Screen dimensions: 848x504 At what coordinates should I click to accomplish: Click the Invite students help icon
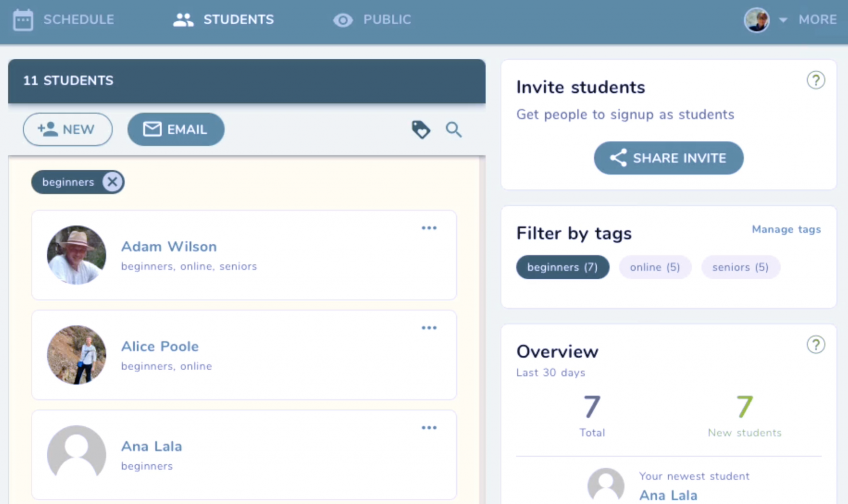pos(816,80)
